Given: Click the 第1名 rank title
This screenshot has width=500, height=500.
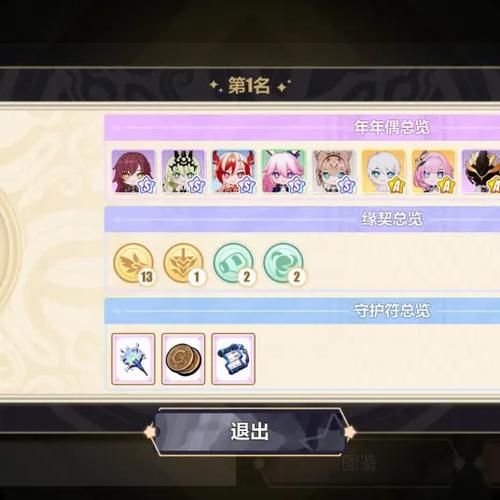Looking at the screenshot, I should click(249, 86).
